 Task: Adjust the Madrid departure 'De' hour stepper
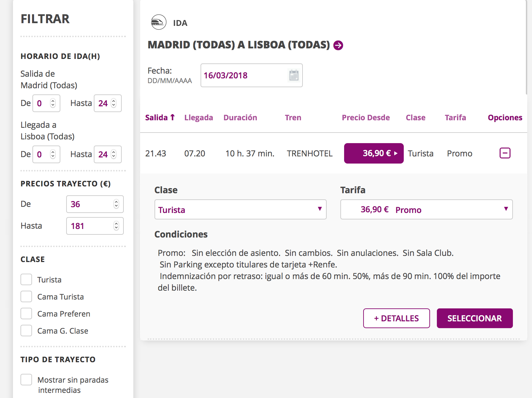53,103
